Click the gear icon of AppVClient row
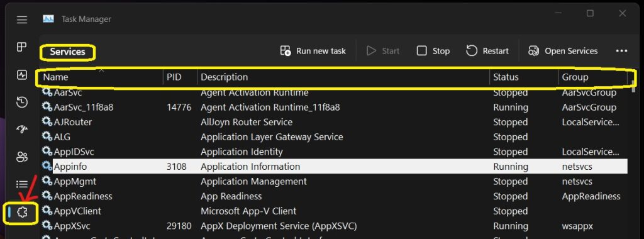The width and height of the screenshot is (644, 239). click(x=47, y=211)
